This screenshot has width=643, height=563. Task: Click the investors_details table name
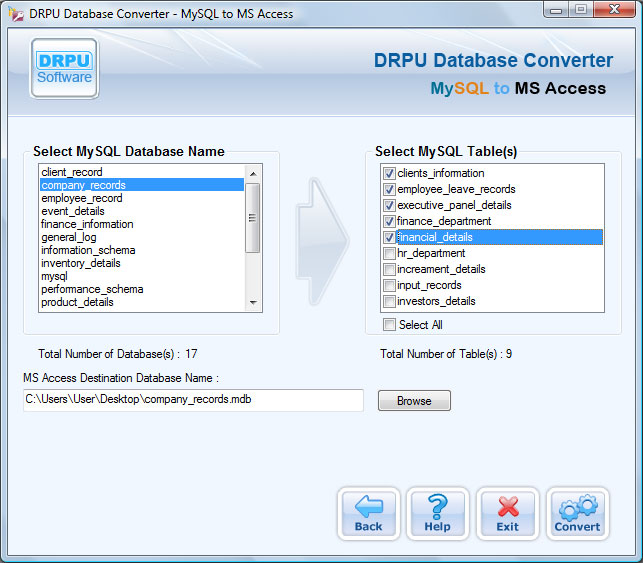point(436,301)
